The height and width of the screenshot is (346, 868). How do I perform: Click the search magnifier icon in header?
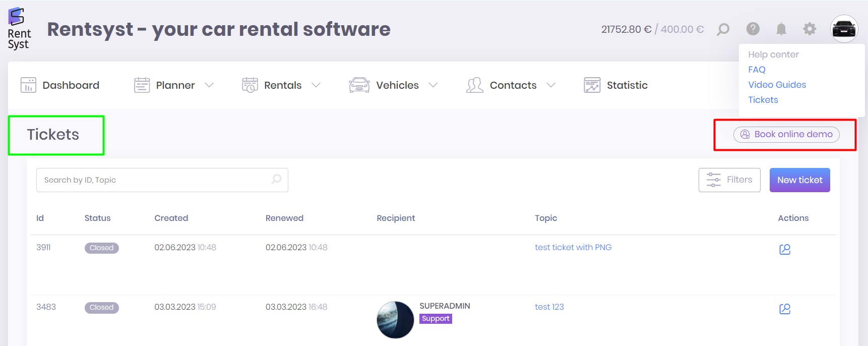(723, 29)
